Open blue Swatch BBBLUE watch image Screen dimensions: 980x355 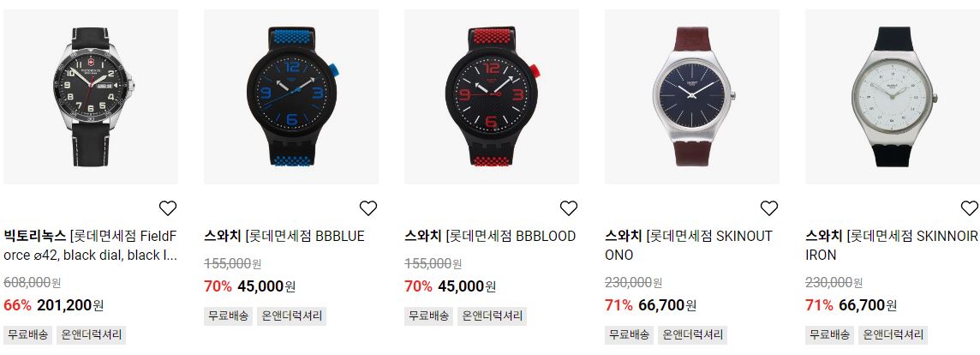(291, 96)
